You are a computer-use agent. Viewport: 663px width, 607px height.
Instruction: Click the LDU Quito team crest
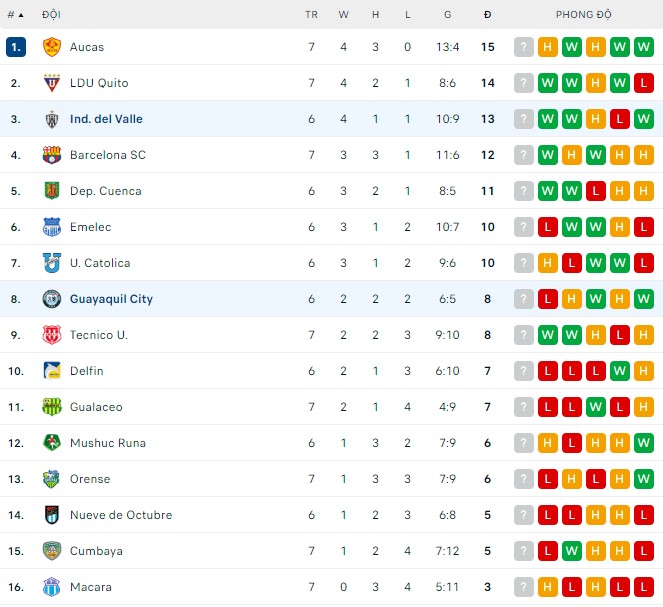point(52,83)
